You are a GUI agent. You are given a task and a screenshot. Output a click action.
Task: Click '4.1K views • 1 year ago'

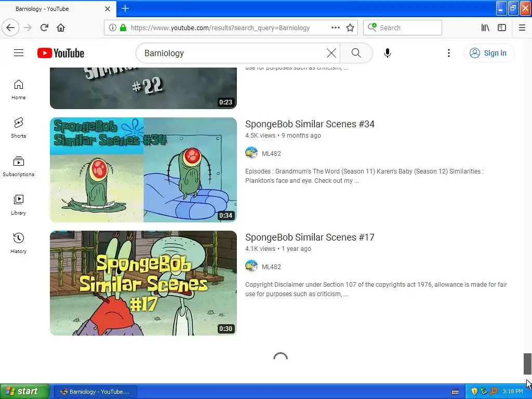tap(278, 249)
